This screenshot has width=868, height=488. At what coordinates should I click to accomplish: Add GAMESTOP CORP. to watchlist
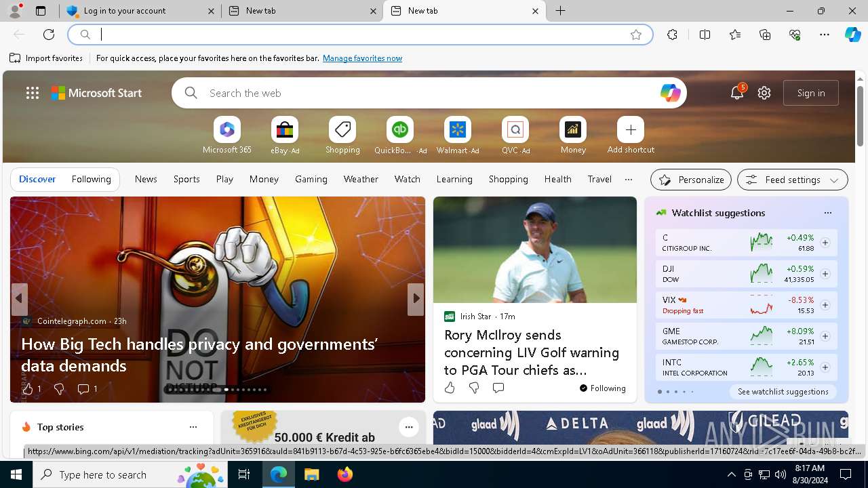(x=825, y=336)
